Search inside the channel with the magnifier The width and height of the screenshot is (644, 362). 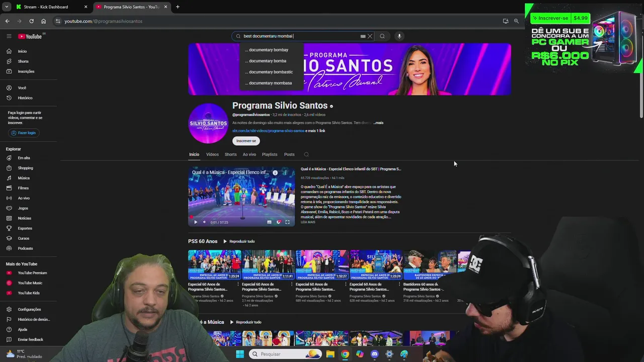pos(306,154)
